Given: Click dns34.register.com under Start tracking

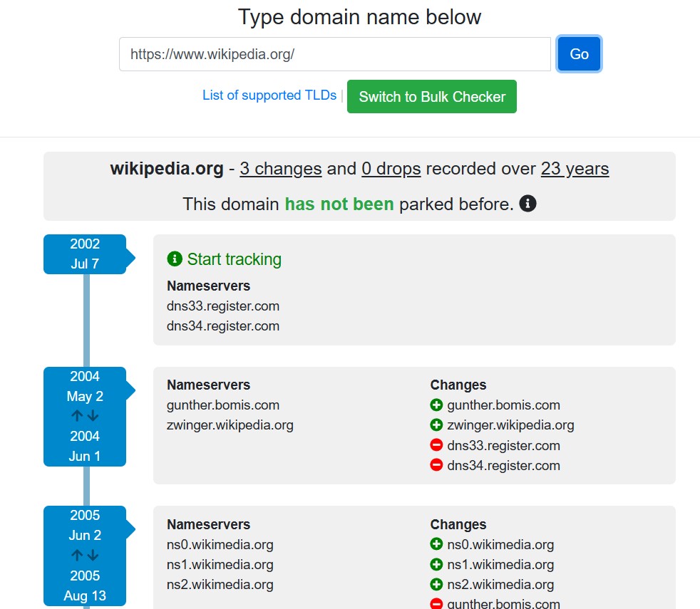Looking at the screenshot, I should coord(223,326).
